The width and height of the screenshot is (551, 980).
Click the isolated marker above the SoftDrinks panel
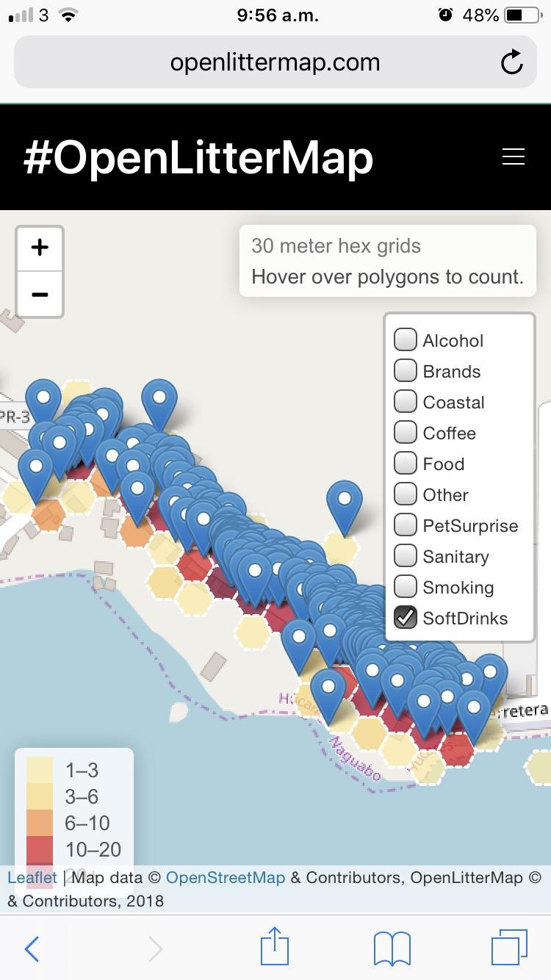pos(345,503)
